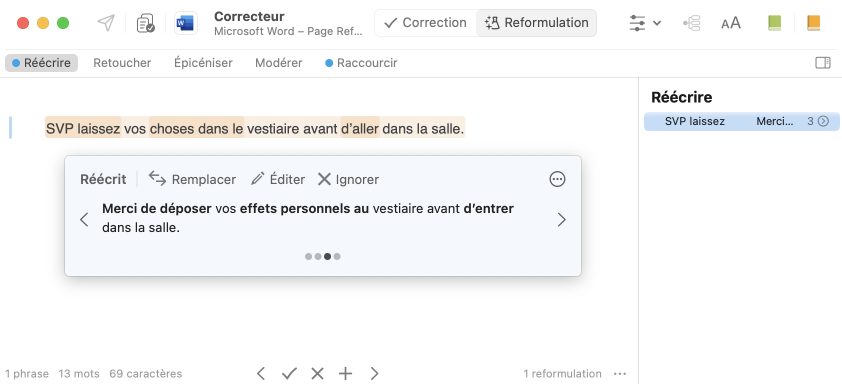This screenshot has width=842, height=384.
Task: Show next rewrite suggestion in popup
Action: click(562, 220)
